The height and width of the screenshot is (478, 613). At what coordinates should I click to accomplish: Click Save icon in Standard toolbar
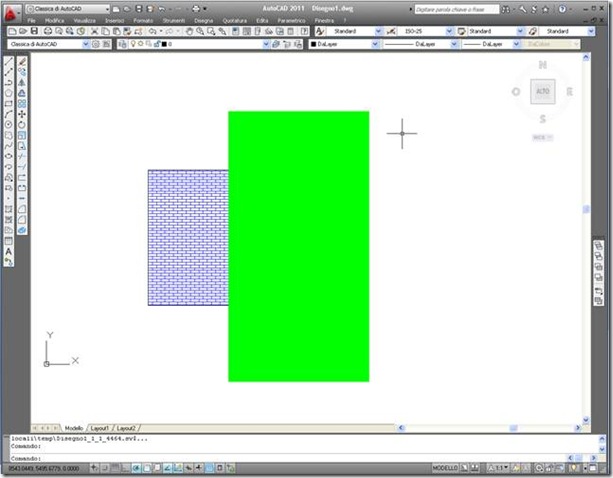click(34, 31)
